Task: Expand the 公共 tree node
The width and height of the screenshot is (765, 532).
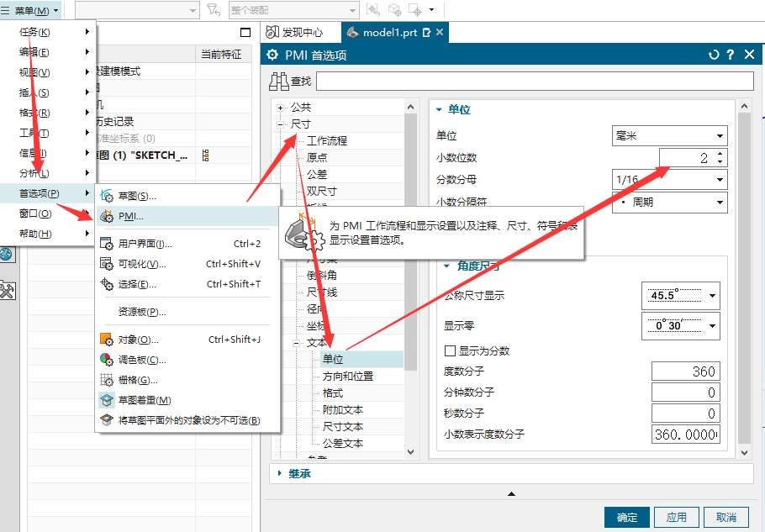Action: (281, 108)
